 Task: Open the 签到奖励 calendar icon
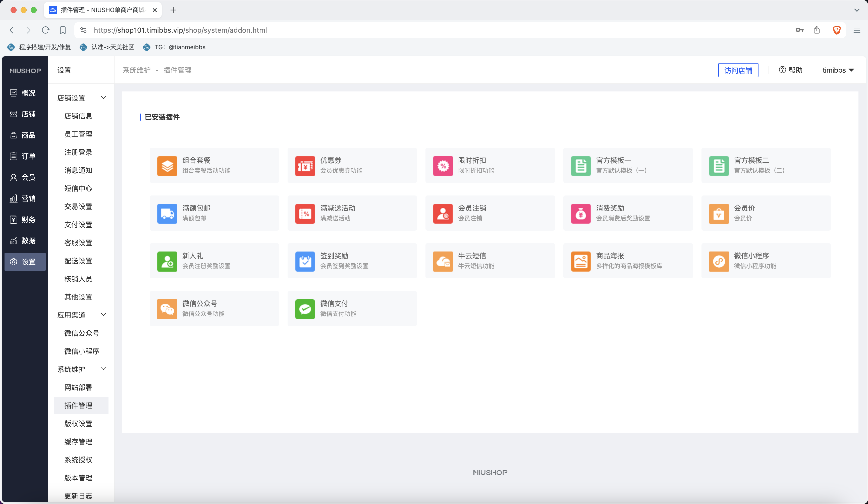point(305,261)
